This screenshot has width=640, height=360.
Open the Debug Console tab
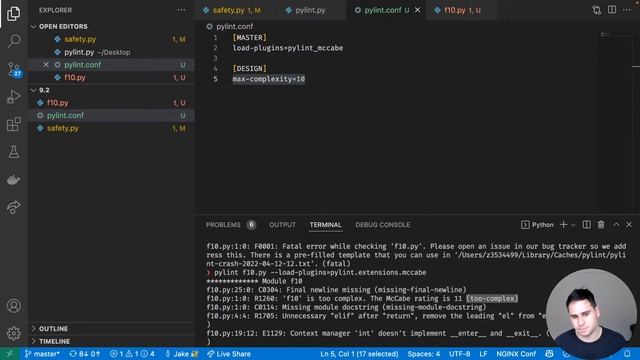pos(382,225)
